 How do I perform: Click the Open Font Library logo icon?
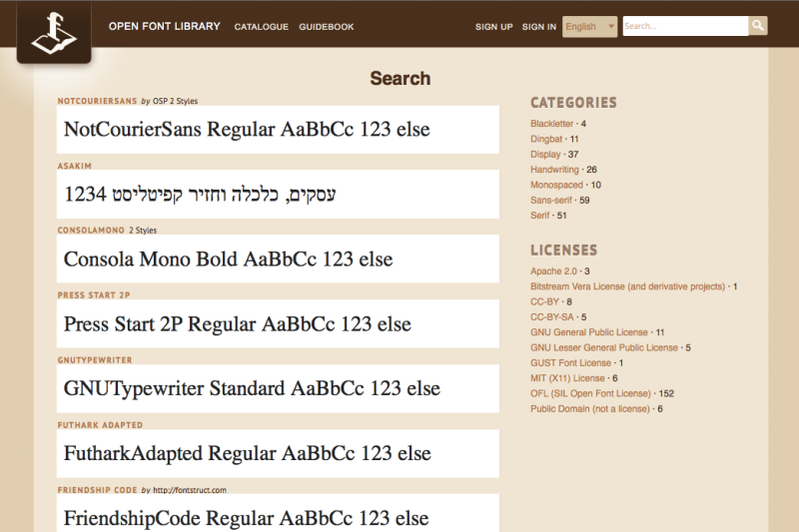click(54, 33)
